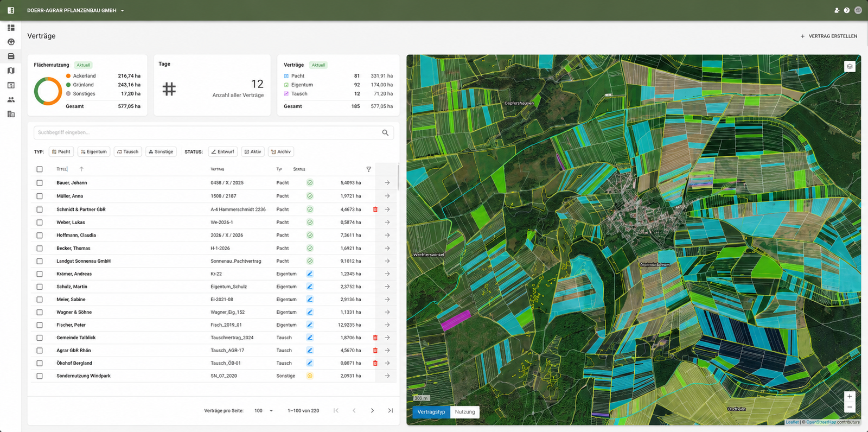Screen dimensions: 868x432
Task: Click help question mark icon
Action: point(846,10)
